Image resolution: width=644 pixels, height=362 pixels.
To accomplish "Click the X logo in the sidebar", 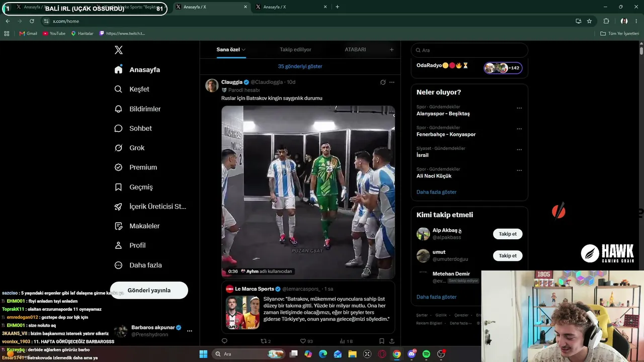I will click(x=119, y=50).
